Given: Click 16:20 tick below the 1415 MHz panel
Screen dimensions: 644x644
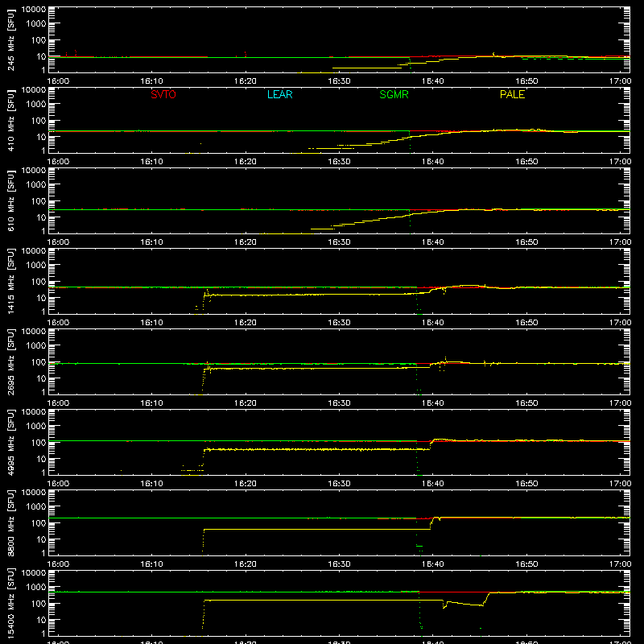Looking at the screenshot, I should point(246,323).
